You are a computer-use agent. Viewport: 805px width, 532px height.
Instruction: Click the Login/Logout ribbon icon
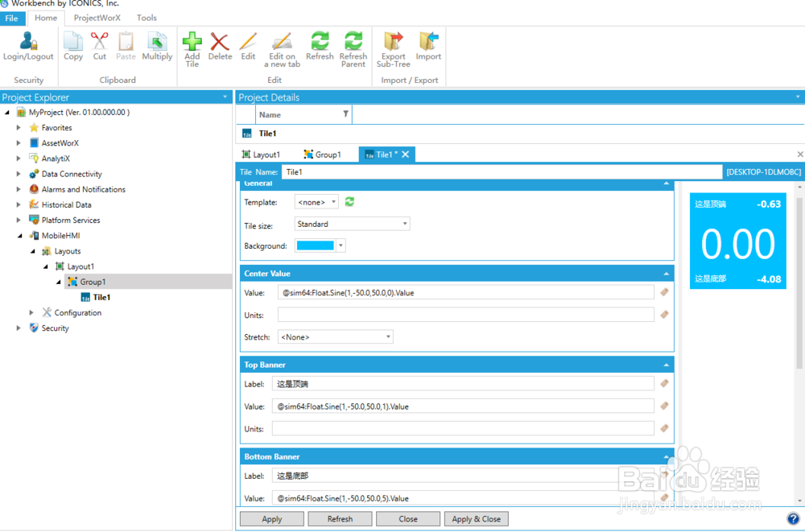(x=28, y=41)
